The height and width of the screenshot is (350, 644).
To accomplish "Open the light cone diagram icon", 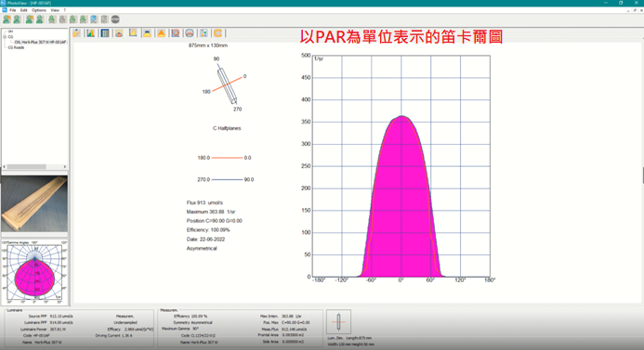I will (162, 33).
